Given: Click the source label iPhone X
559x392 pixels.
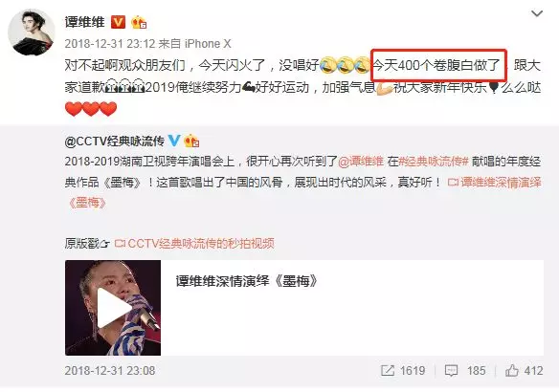Looking at the screenshot, I should tap(208, 44).
